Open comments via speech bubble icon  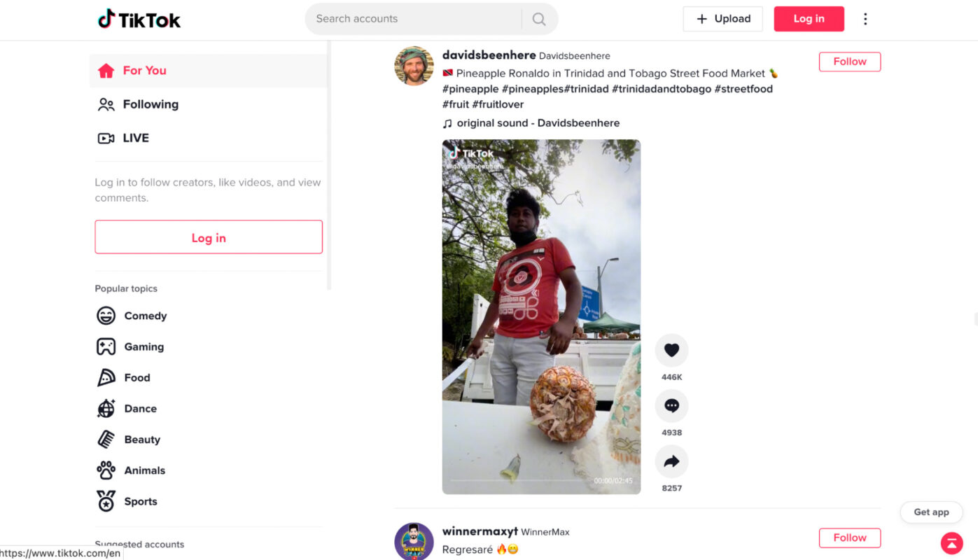coord(671,406)
